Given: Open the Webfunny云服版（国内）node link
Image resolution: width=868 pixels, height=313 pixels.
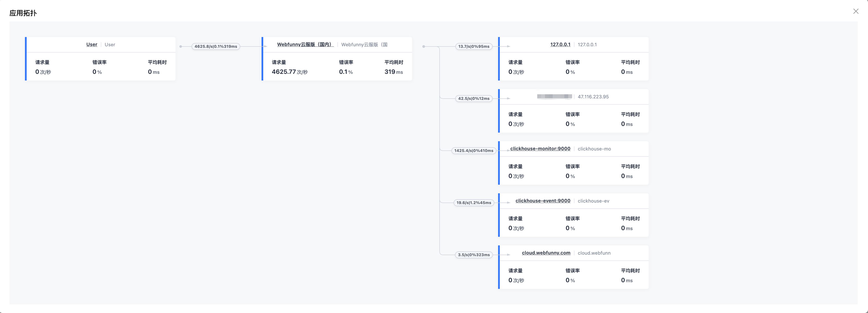Looking at the screenshot, I should click(x=305, y=45).
